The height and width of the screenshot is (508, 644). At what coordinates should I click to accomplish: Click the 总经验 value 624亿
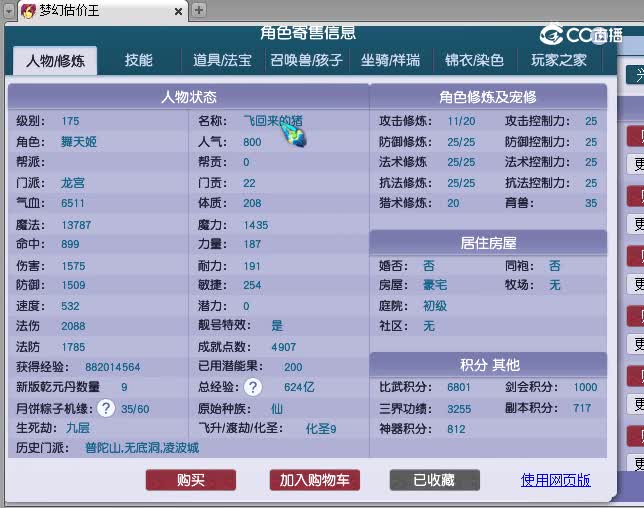point(299,387)
